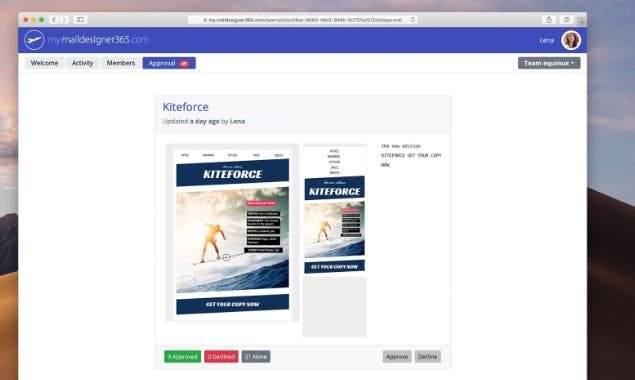Show the 0 Approved badge list
This screenshot has height=380, width=635.
tap(182, 357)
